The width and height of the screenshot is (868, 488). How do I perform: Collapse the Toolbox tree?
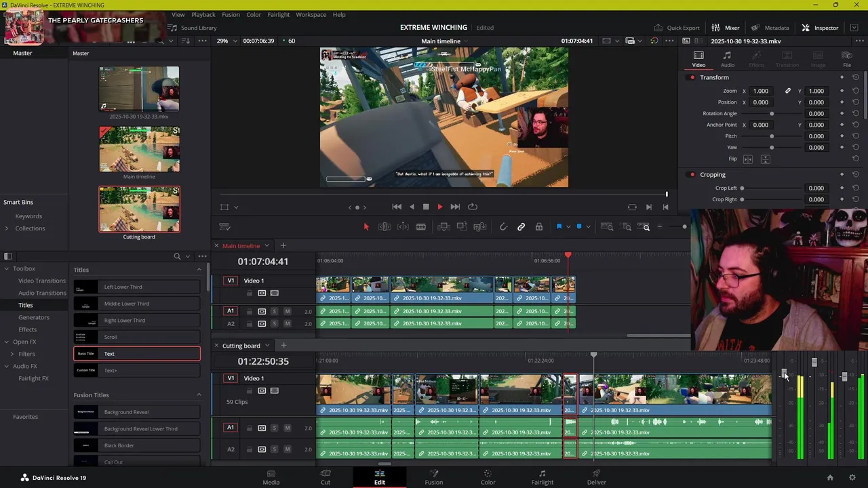point(7,268)
